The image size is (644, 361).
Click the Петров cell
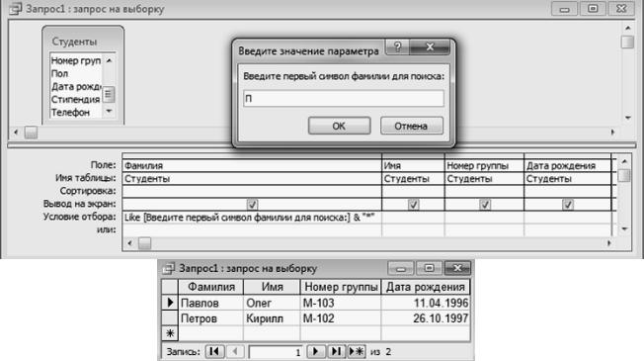[210, 318]
